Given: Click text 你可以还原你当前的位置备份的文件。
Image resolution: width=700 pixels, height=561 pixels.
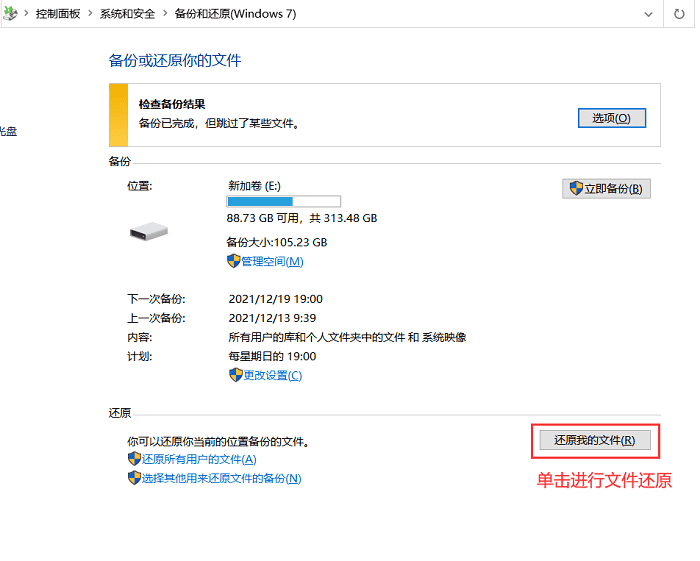Looking at the screenshot, I should (x=219, y=442).
